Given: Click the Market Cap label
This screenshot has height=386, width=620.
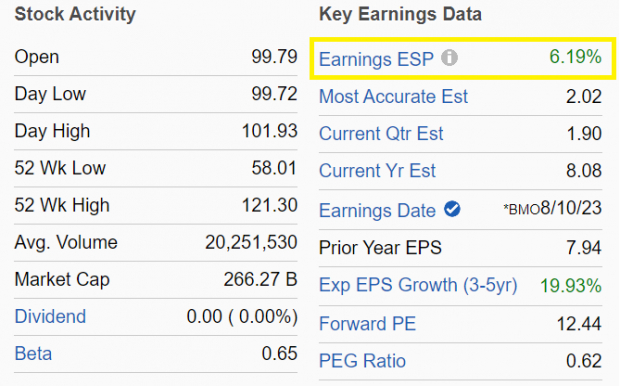Looking at the screenshot, I should coord(62,280).
